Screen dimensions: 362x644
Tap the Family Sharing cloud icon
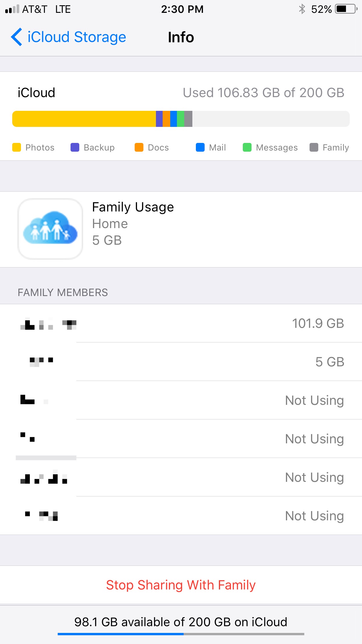pos(50,229)
